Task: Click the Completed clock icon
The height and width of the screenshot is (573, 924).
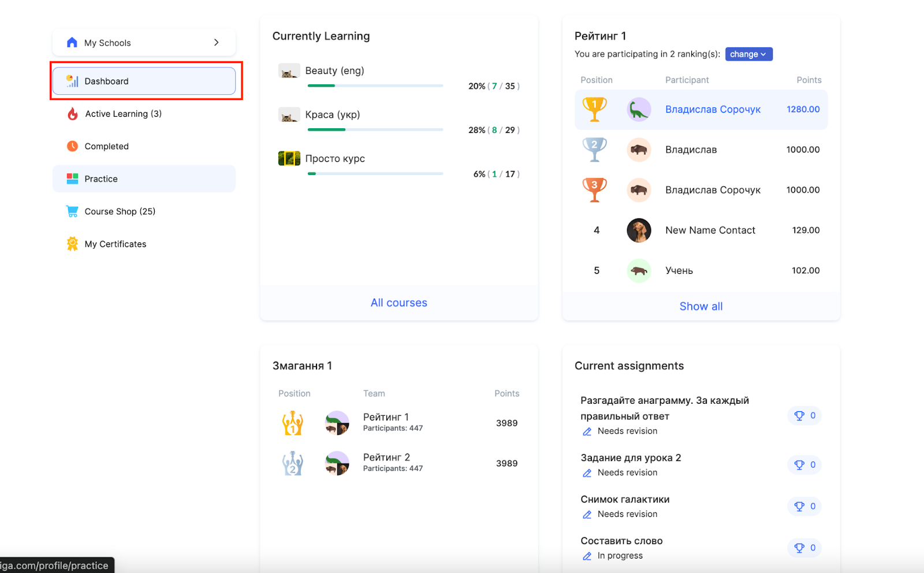Action: tap(72, 146)
